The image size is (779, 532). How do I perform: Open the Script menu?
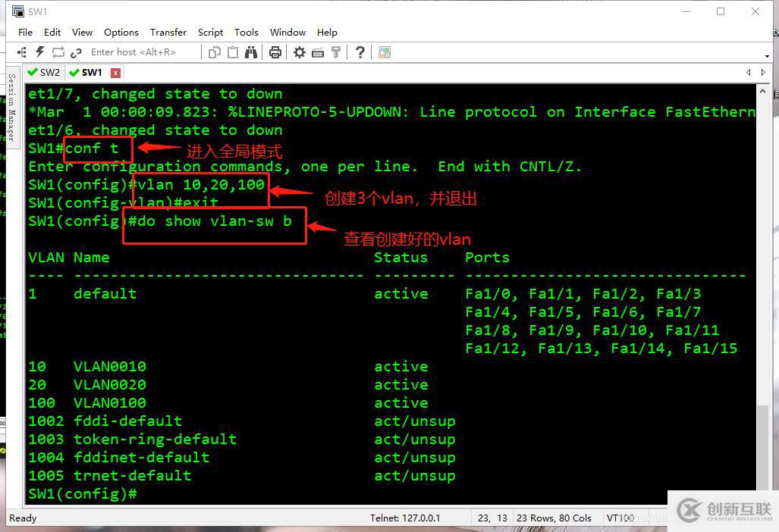tap(210, 33)
